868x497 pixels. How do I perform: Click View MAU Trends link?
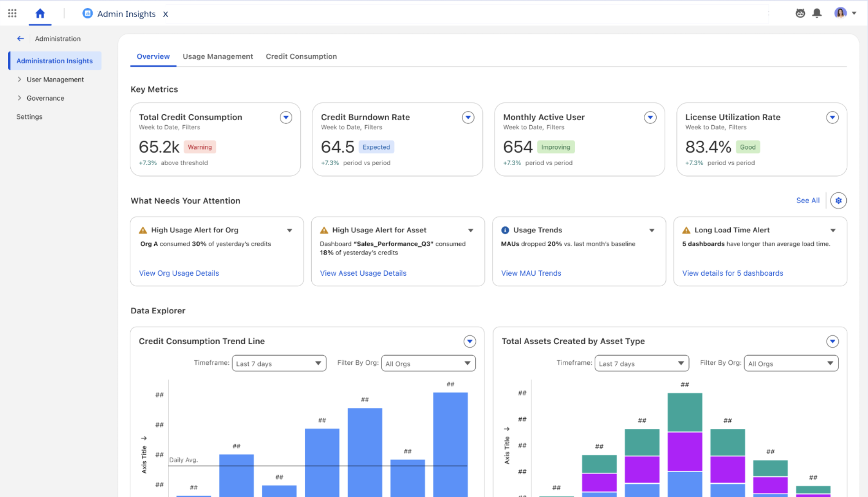click(531, 273)
